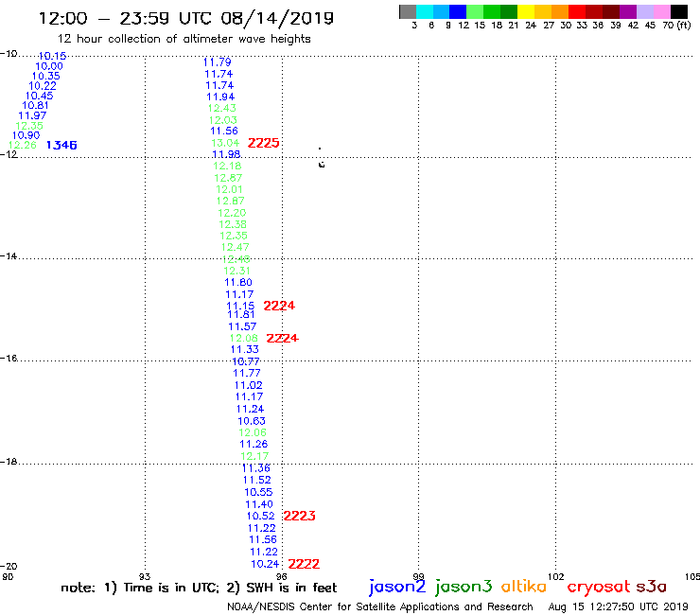Click the blue value 11.57
Image resolution: width=700 pixels, height=615 pixels.
tap(242, 326)
